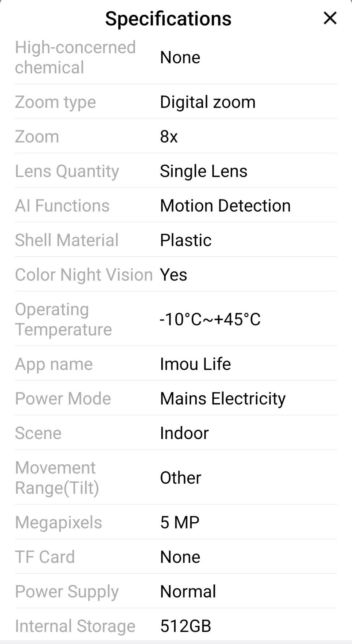
Task: Tap the Motion Detection value
Action: click(225, 205)
